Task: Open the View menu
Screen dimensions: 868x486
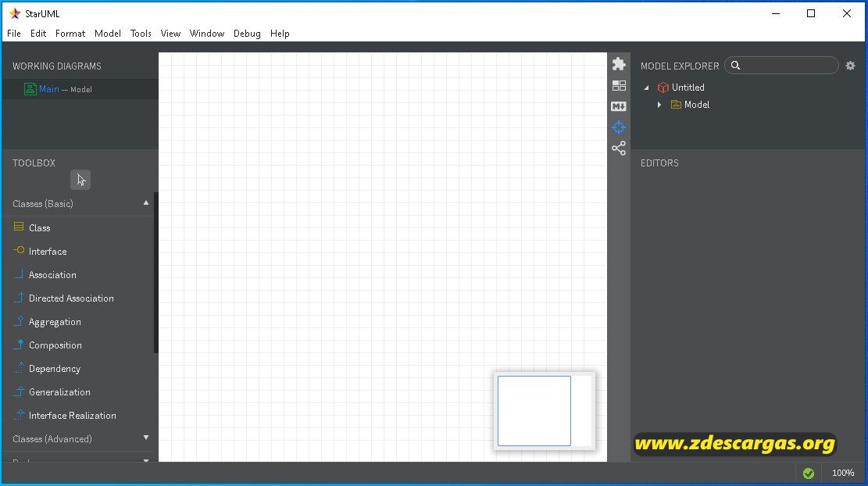Action: (x=170, y=34)
